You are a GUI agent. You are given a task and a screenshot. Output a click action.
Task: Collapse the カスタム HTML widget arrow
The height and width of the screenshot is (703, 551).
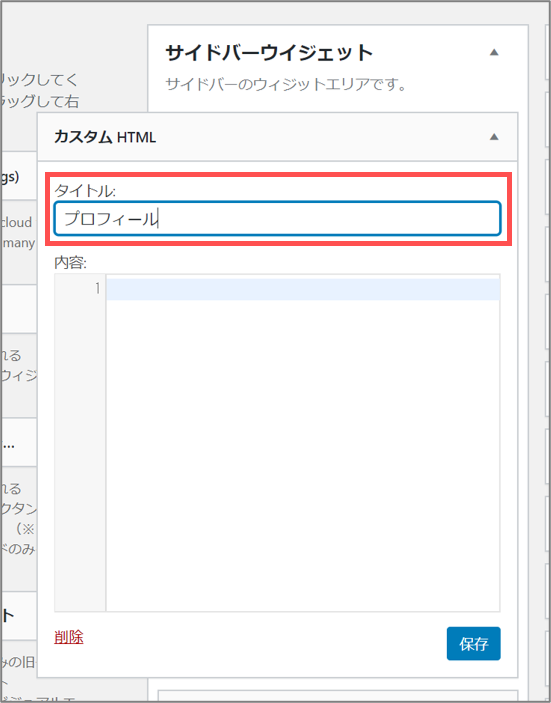coord(494,137)
